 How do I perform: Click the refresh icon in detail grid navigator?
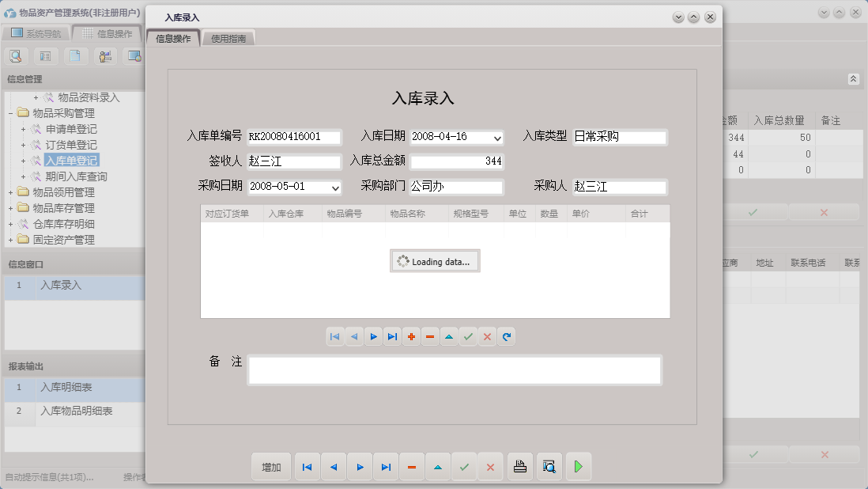pos(506,336)
